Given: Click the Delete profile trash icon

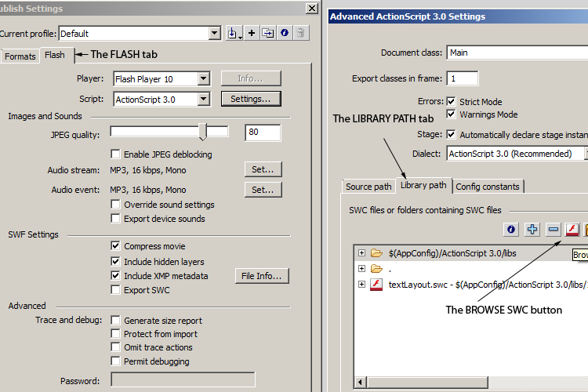Looking at the screenshot, I should [x=300, y=34].
